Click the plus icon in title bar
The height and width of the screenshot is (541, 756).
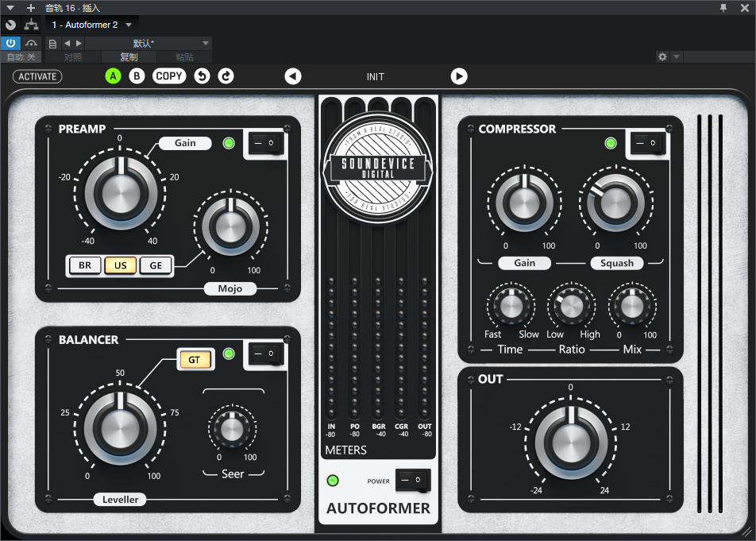pos(31,8)
